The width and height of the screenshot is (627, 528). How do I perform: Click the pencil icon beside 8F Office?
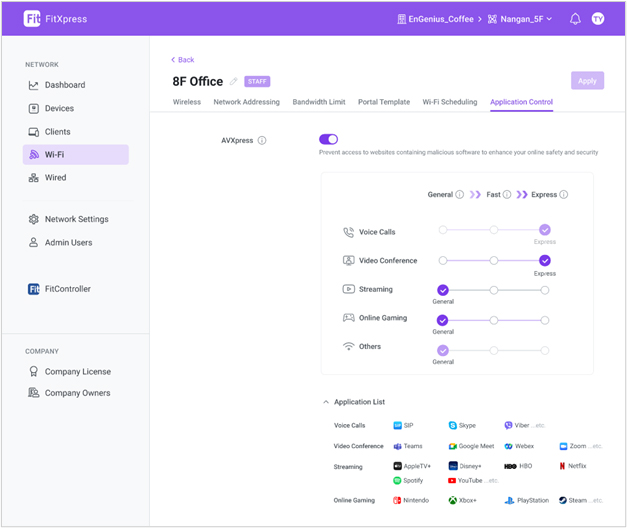pyautogui.click(x=234, y=82)
